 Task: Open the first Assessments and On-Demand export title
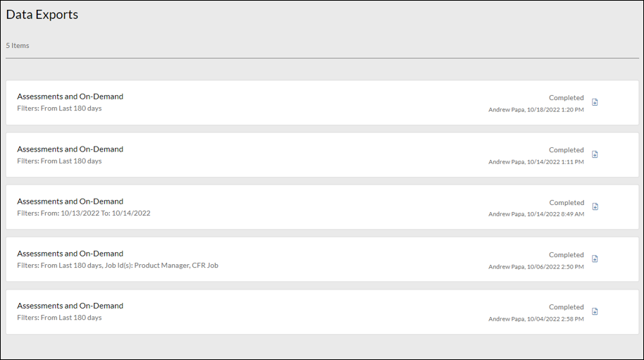pyautogui.click(x=70, y=97)
